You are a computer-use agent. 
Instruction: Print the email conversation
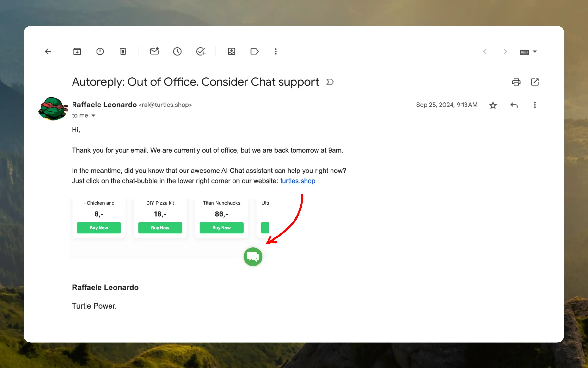516,82
